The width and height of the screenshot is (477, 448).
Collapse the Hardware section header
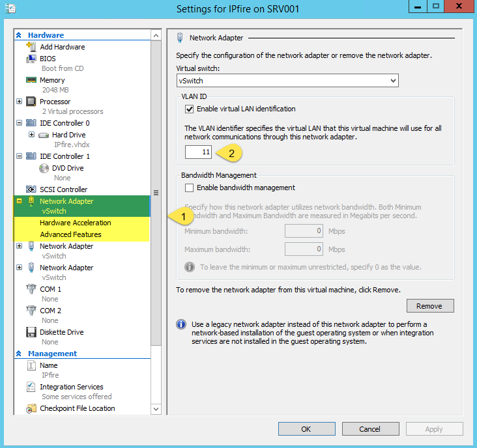click(x=18, y=35)
